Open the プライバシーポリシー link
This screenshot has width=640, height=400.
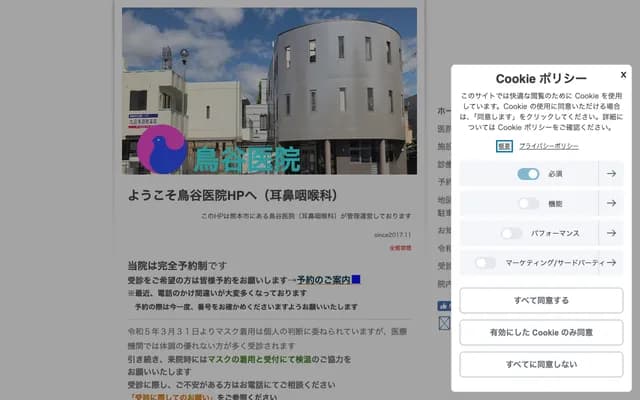(x=549, y=146)
